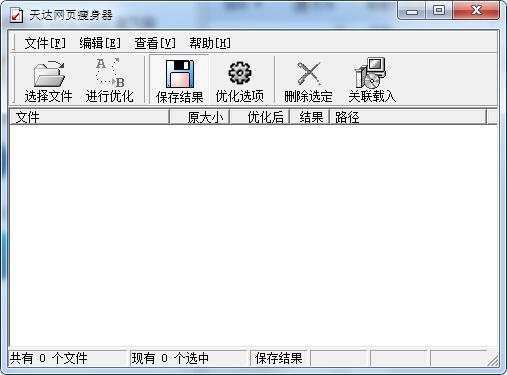
Task: Maximize the 天达网页瘦身器 window
Action: [439, 11]
